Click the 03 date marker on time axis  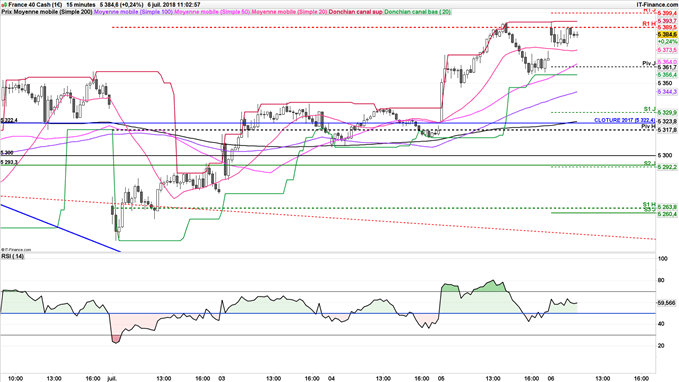[222, 378]
